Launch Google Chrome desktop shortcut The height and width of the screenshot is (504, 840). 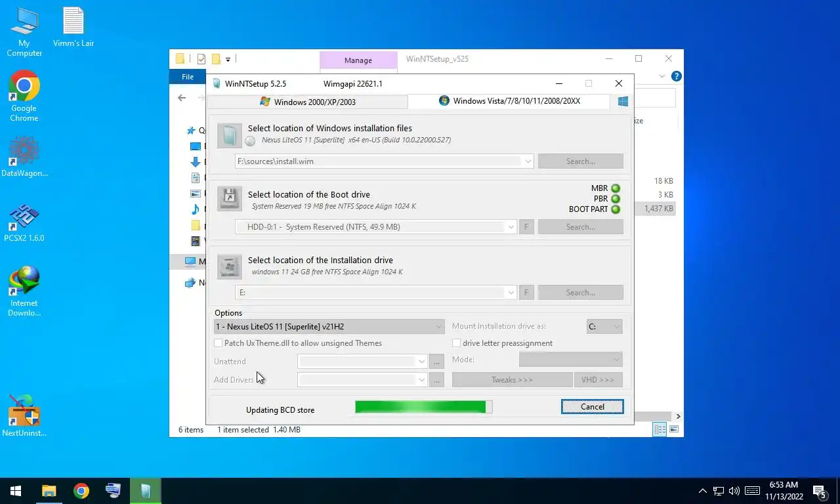24,96
